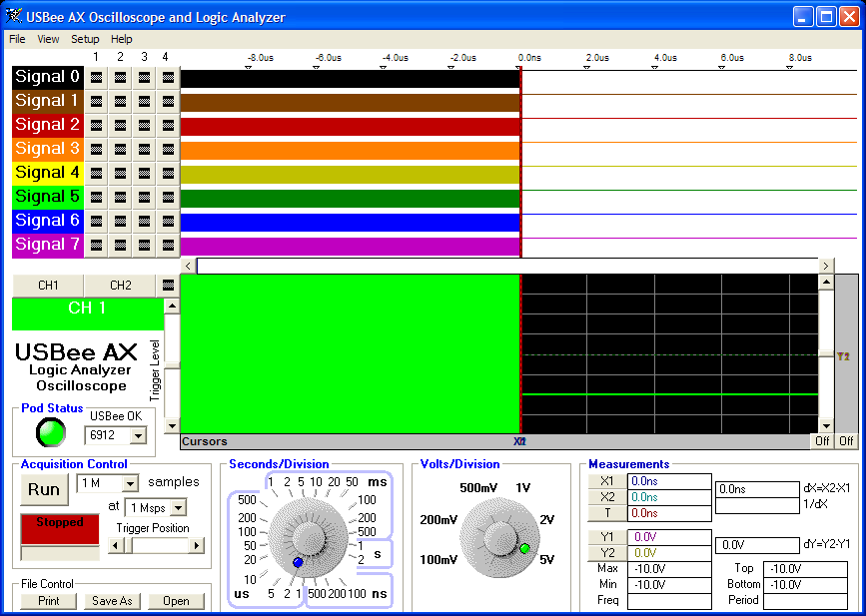Toggle the right Off cursor button
Viewport: 866px width, 616px height.
point(846,441)
